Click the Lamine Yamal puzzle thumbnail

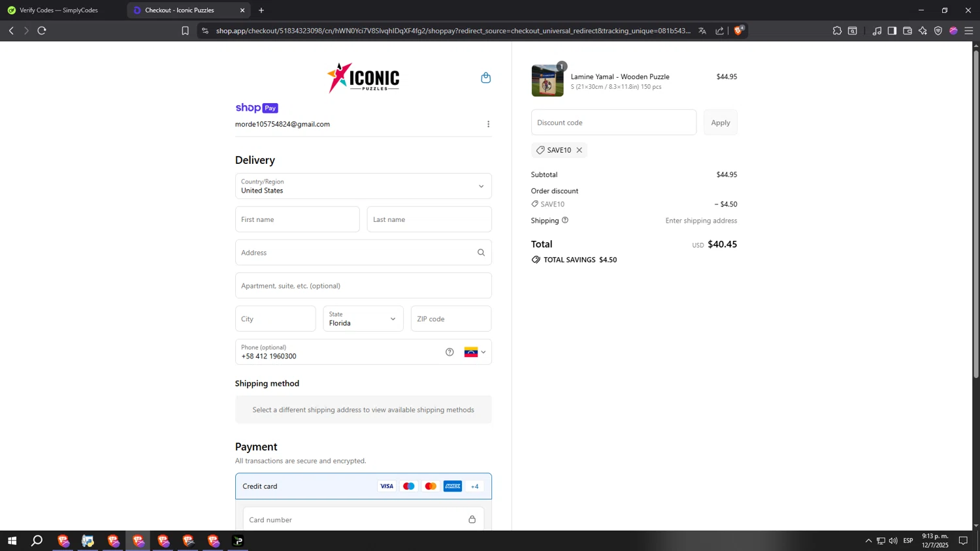click(547, 81)
